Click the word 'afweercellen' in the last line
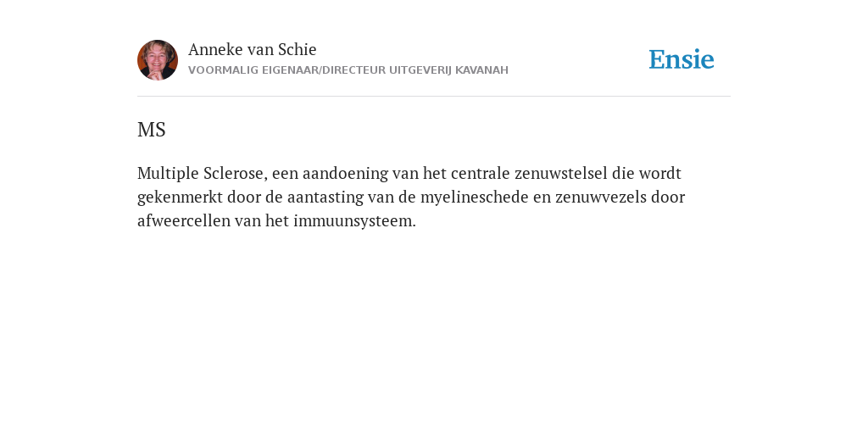This screenshot has height=434, width=868. (x=184, y=221)
